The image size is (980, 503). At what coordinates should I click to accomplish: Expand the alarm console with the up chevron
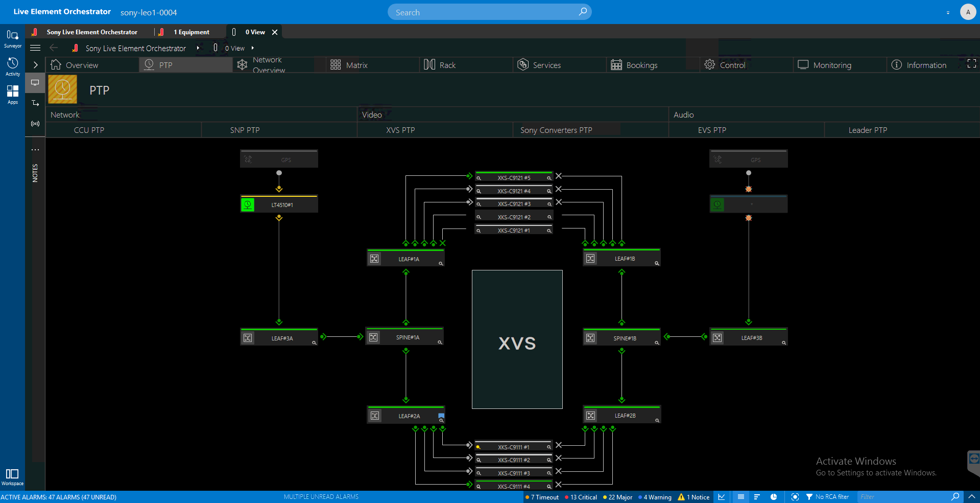pyautogui.click(x=971, y=497)
